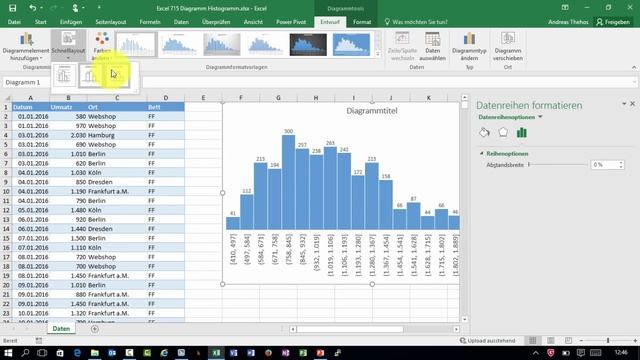Add a new sheet with plus button
This screenshot has height=360, width=640.
pos(95,329)
